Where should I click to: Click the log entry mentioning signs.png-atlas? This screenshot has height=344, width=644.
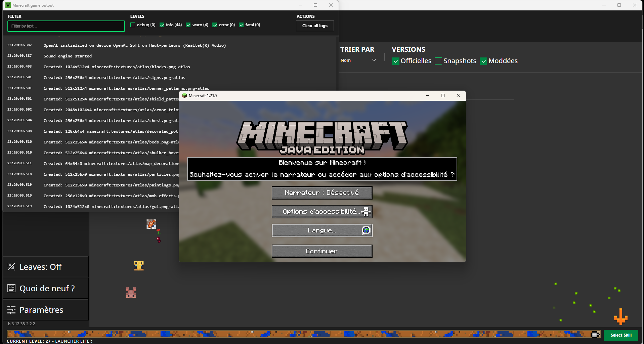pos(114,78)
